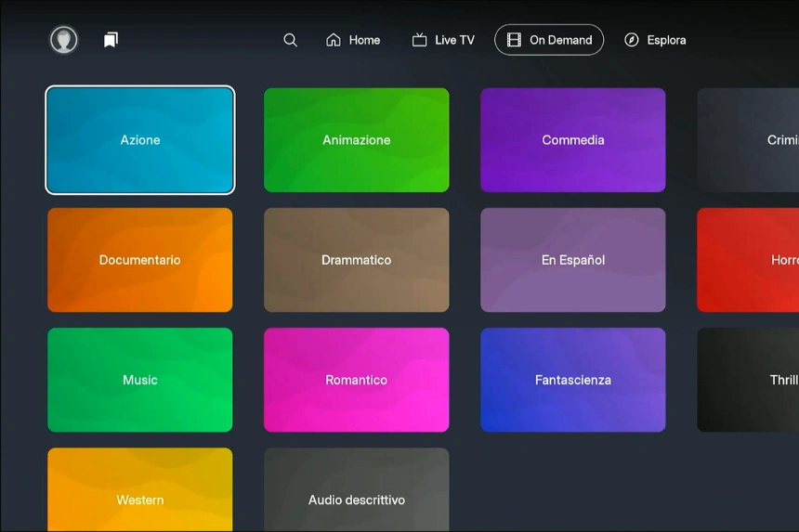799x532 pixels.
Task: Go to the Home tab
Action: click(x=353, y=40)
